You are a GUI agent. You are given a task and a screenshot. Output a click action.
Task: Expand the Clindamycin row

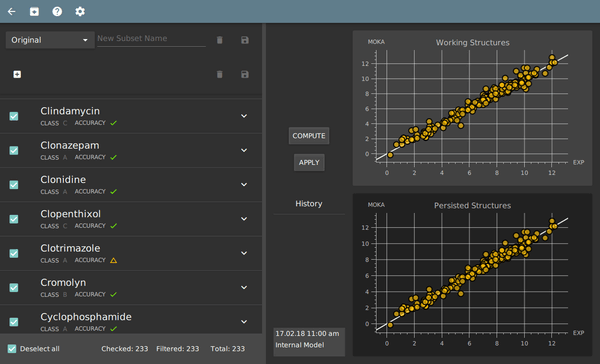pos(244,116)
